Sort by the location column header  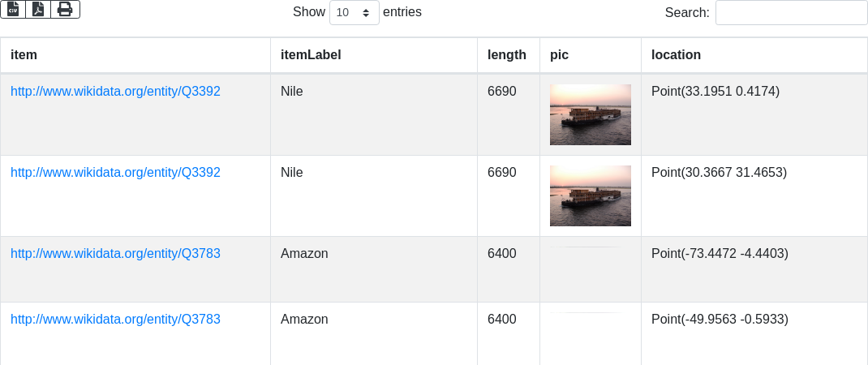pyautogui.click(x=676, y=55)
